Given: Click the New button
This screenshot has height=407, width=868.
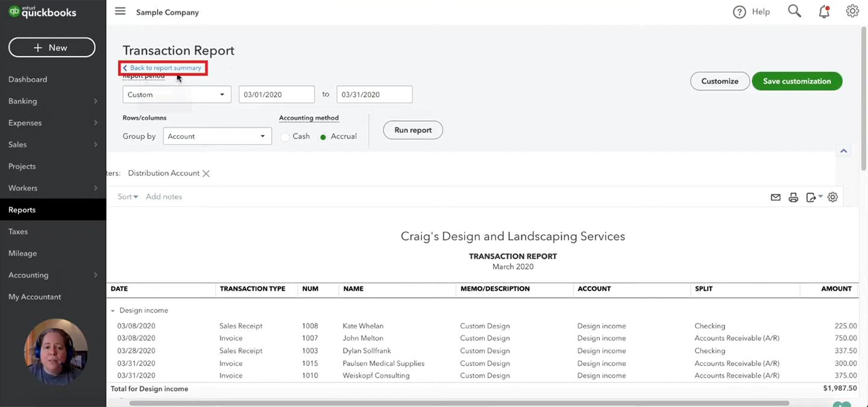Looking at the screenshot, I should 52,48.
